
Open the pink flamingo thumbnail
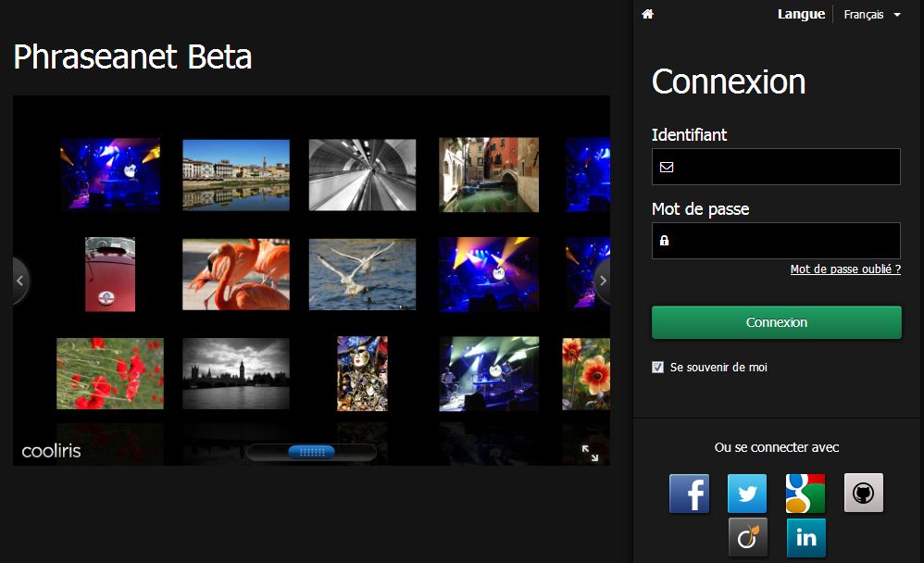pyautogui.click(x=236, y=274)
